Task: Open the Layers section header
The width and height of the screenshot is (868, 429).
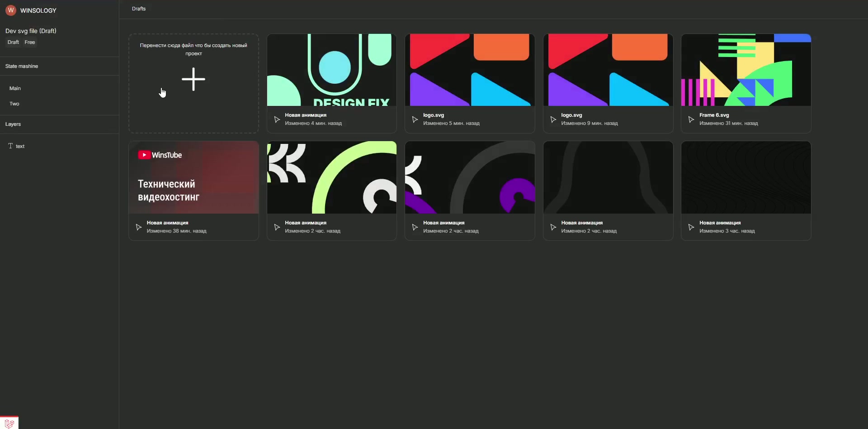Action: coord(13,124)
